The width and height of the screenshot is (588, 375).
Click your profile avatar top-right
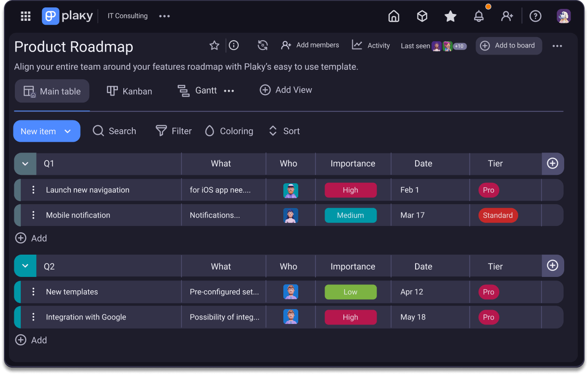pos(564,16)
